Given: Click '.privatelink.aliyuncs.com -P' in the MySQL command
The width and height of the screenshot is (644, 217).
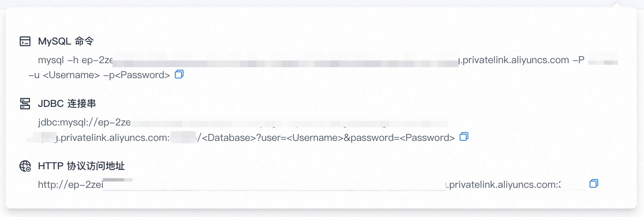Looking at the screenshot, I should click(521, 60).
